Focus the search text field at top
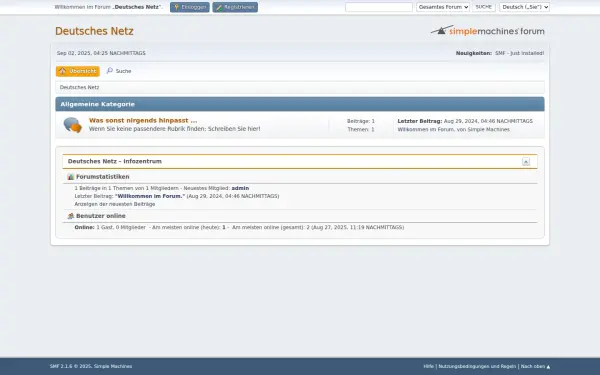The image size is (600, 375). [379, 7]
